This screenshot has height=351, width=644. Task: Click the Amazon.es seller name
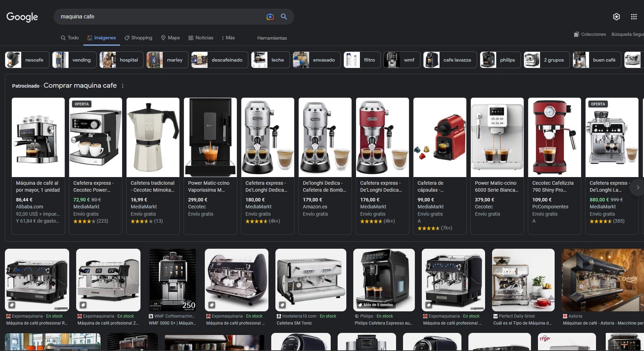click(x=315, y=207)
